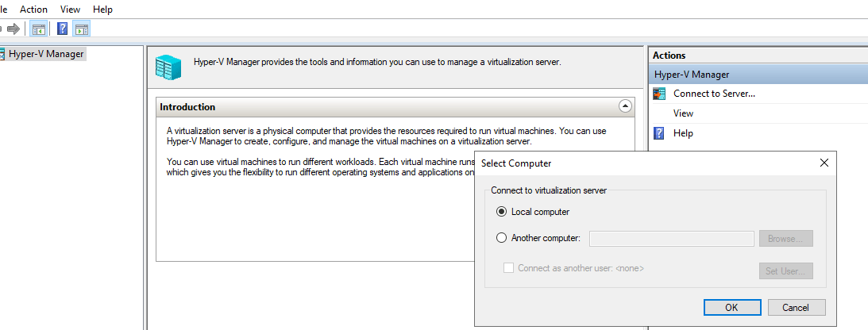Click the large blue server icon
The image size is (868, 330).
pyautogui.click(x=168, y=67)
